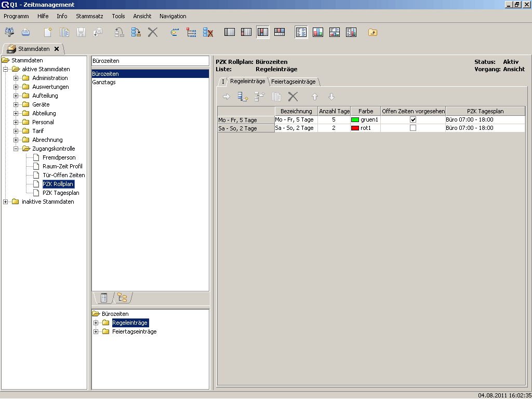Viewport: 532px width, 399px height.
Task: Click the add row icon above table
Action: pyautogui.click(x=243, y=97)
